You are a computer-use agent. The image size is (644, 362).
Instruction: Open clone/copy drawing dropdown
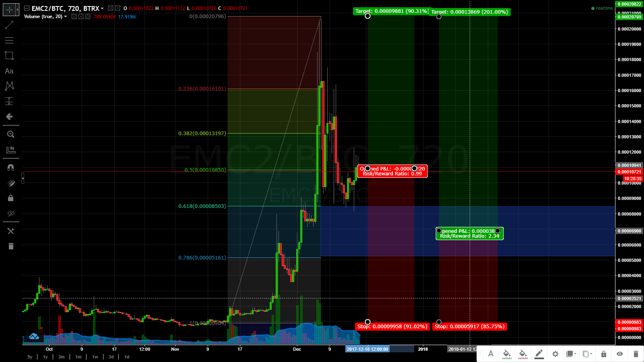pos(588,354)
